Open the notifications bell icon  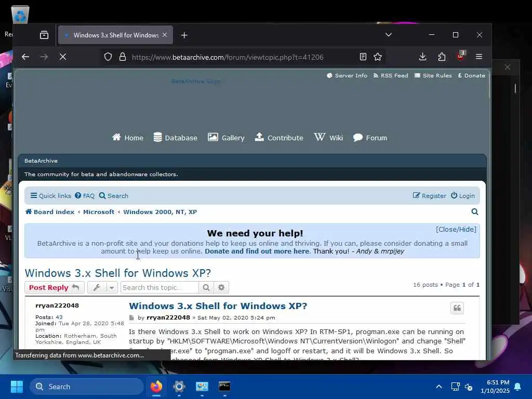(518, 387)
